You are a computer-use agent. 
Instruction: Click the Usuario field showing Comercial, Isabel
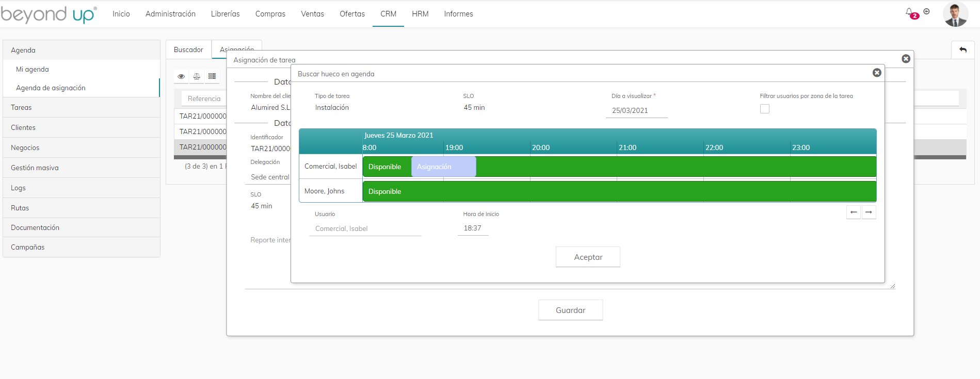(x=365, y=228)
